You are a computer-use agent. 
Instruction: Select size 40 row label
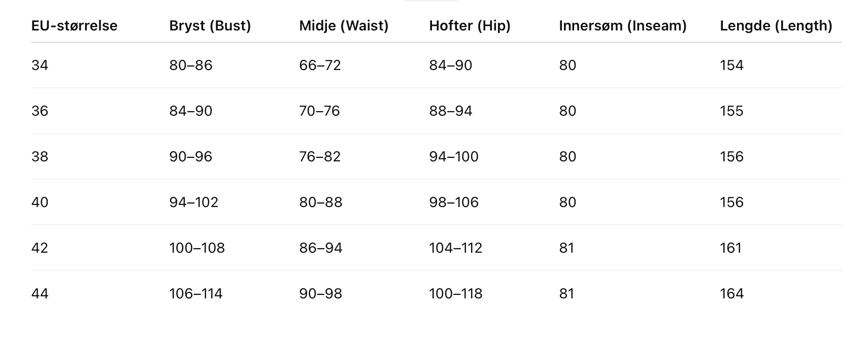(40, 202)
